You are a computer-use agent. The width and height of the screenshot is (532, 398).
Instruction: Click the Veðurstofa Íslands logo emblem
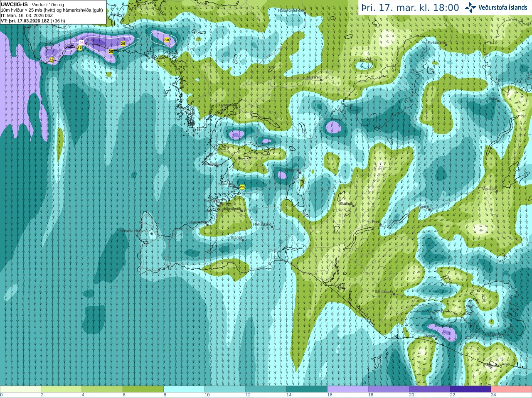(x=470, y=7)
